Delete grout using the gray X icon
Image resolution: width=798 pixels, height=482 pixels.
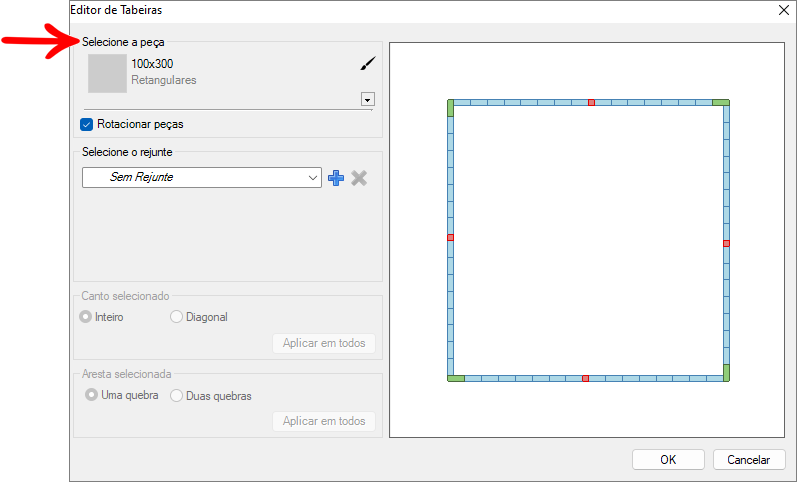tap(360, 178)
